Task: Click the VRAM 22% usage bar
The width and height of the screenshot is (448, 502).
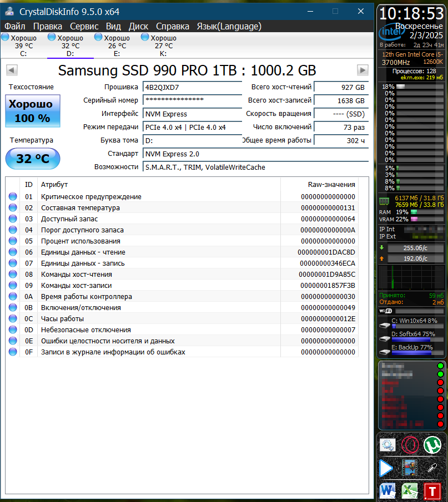Action: click(427, 219)
